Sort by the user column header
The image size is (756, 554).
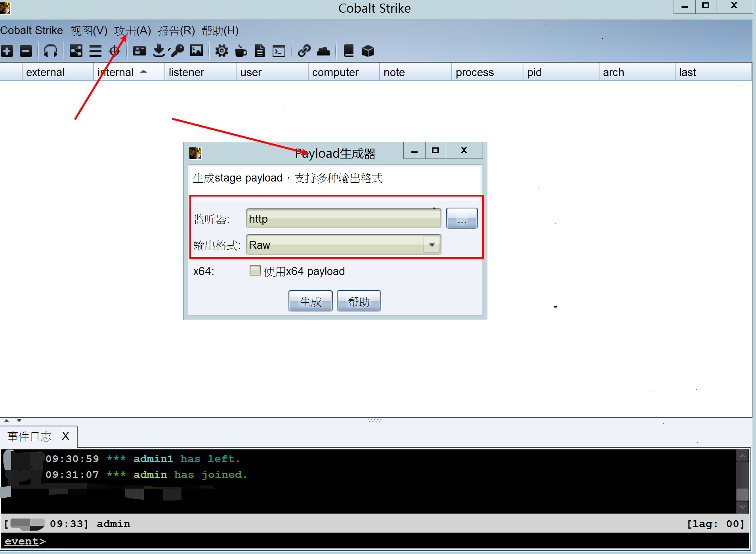click(x=272, y=72)
